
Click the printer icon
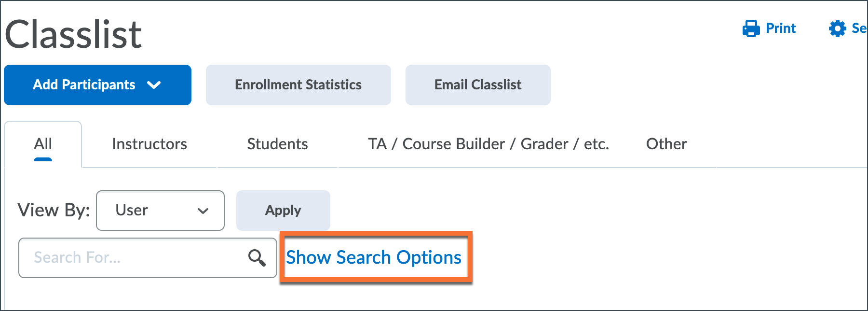pyautogui.click(x=751, y=28)
